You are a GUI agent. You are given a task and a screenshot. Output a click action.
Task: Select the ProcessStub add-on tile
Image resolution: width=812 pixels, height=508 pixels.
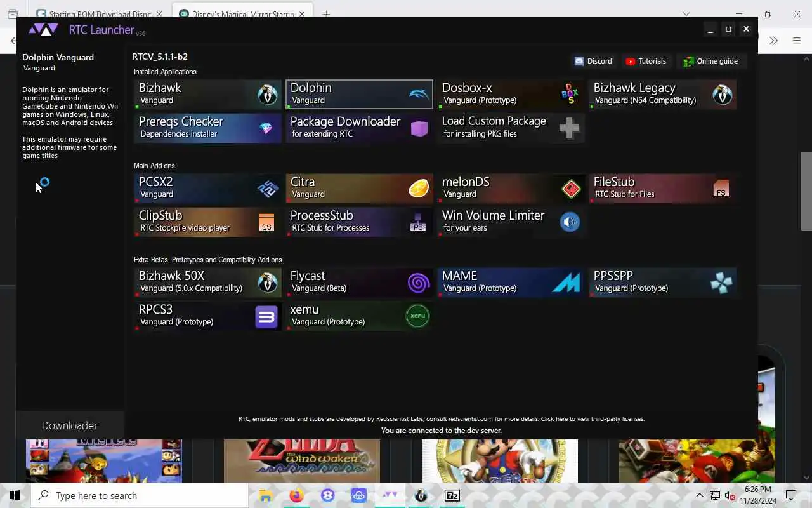click(x=359, y=222)
